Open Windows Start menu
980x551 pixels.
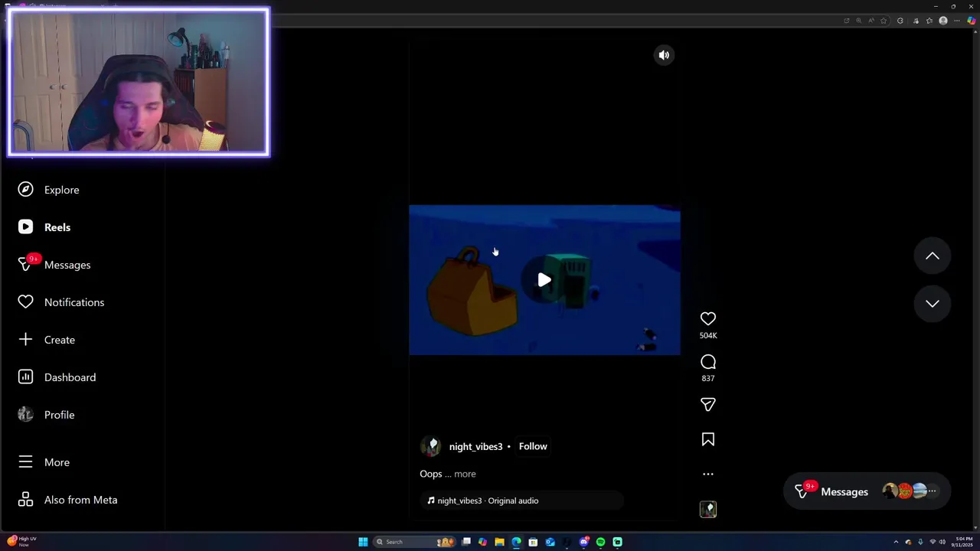click(x=363, y=542)
